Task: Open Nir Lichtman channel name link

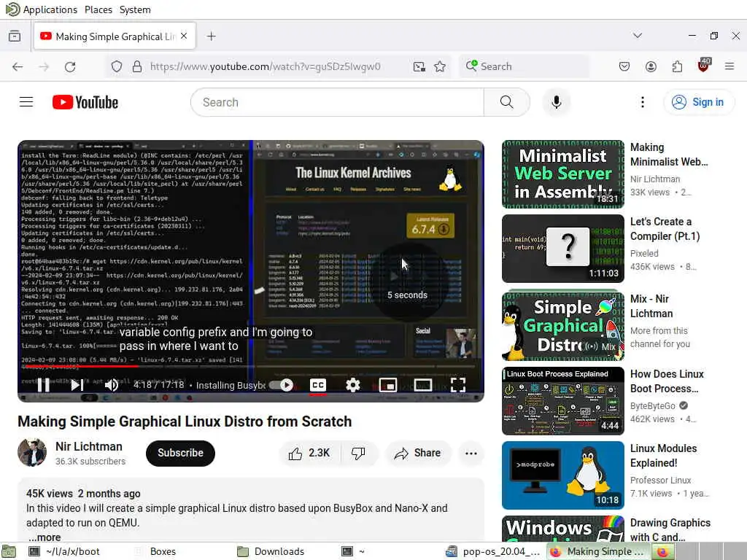Action: point(89,447)
